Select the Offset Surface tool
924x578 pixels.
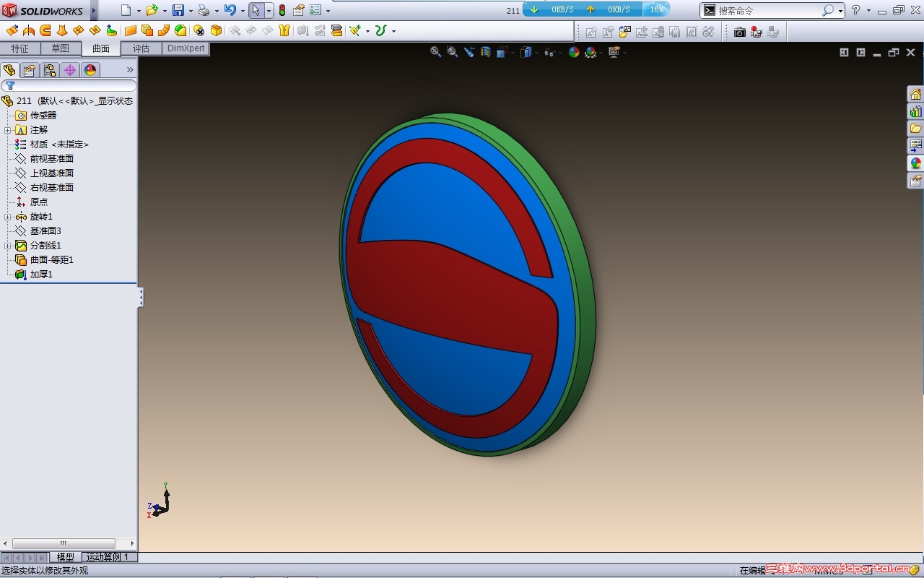pos(147,30)
